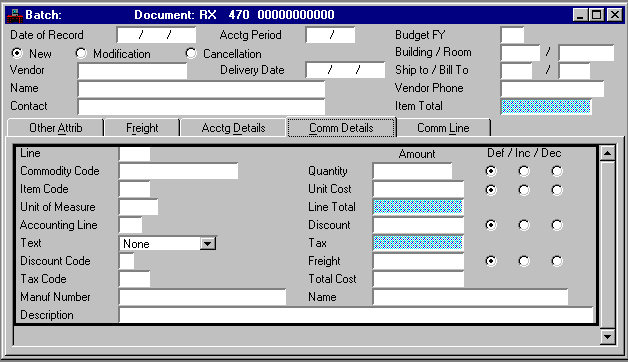Click the shaded Item Total field
628x362 pixels.
[546, 107]
